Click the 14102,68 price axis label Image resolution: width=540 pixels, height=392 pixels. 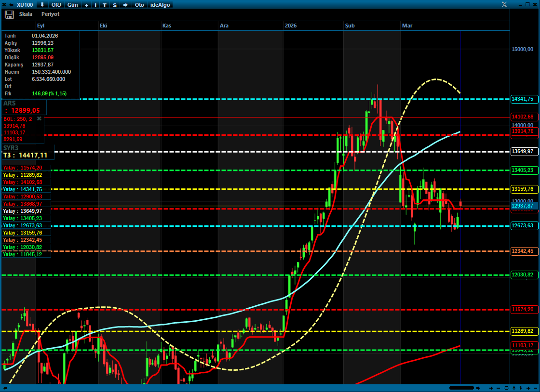524,117
